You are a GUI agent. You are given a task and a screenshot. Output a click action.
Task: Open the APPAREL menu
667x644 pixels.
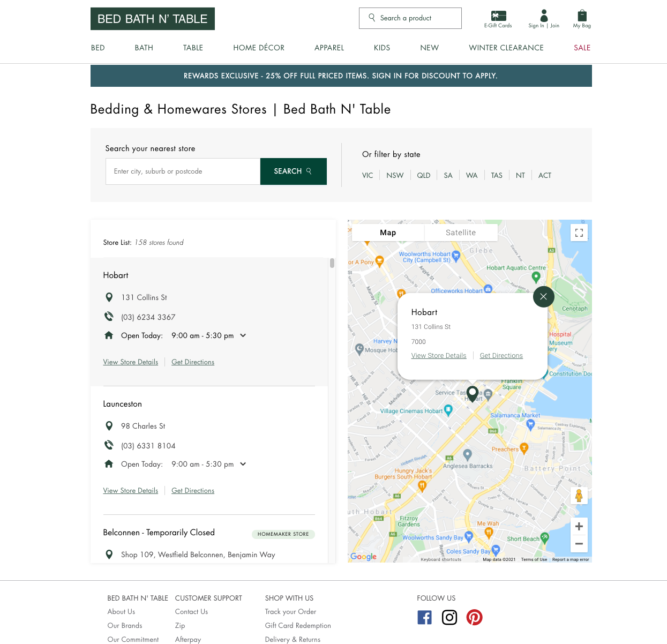click(329, 48)
